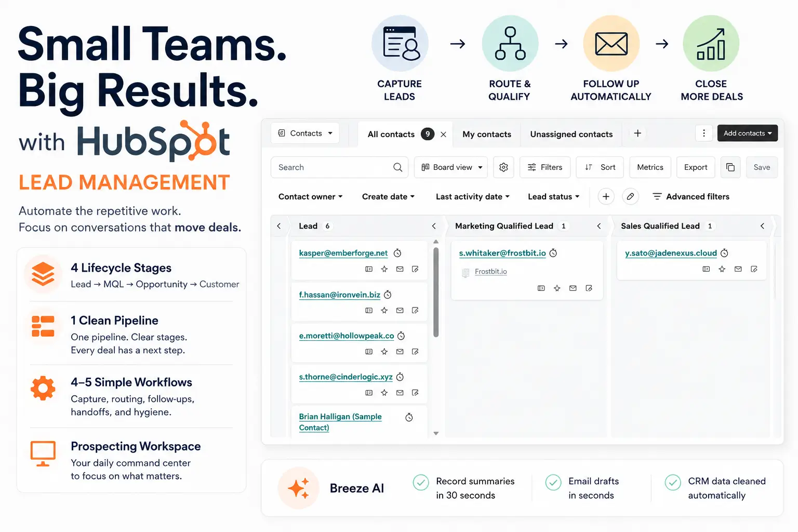Click chevron left of the Lead header
Viewport: 798px width, 532px height.
click(x=279, y=226)
